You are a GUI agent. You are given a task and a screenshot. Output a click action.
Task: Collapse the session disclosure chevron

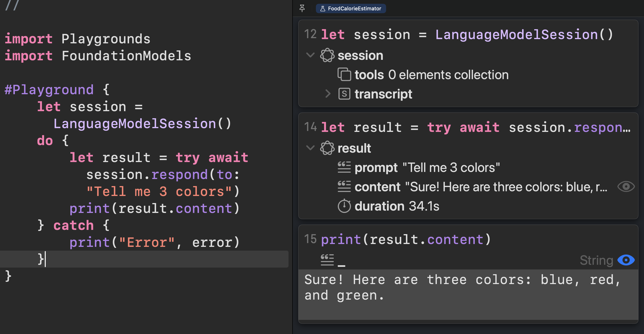[310, 55]
